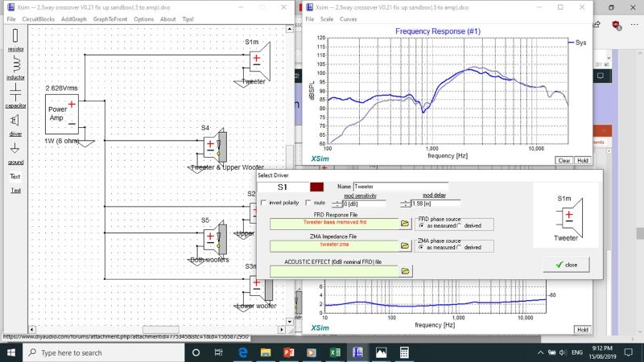Click the ENG language indicator
This screenshot has width=644, height=362.
click(577, 352)
